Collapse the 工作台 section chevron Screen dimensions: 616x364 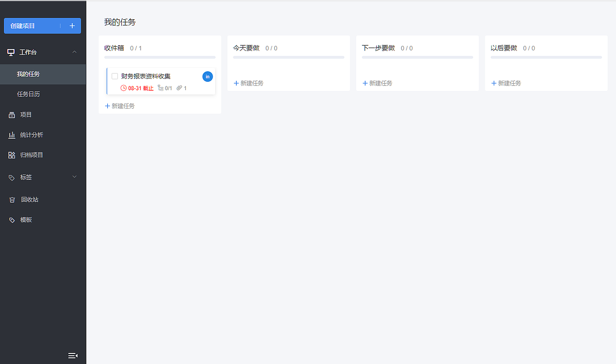click(74, 52)
